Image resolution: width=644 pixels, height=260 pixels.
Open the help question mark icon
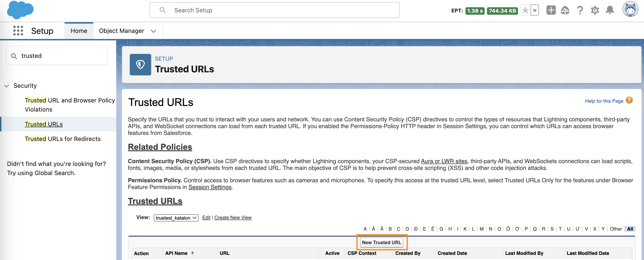coord(580,10)
